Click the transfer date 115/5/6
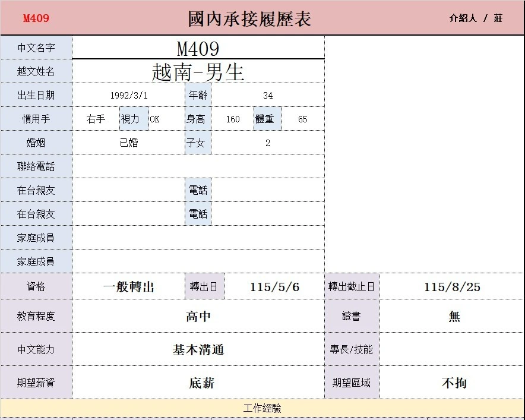This screenshot has width=525, height=420. point(274,287)
